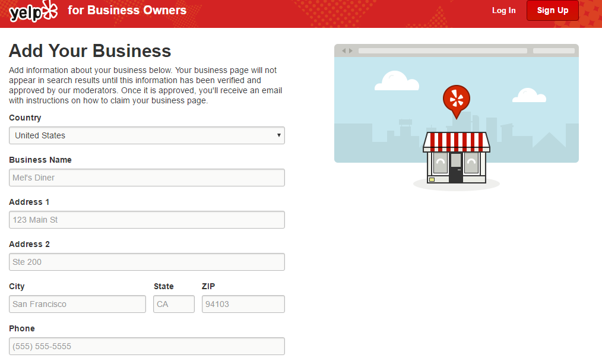Viewport: 602px width, 364px height.
Task: Click the 'Add Your Business' heading
Action: coord(90,50)
